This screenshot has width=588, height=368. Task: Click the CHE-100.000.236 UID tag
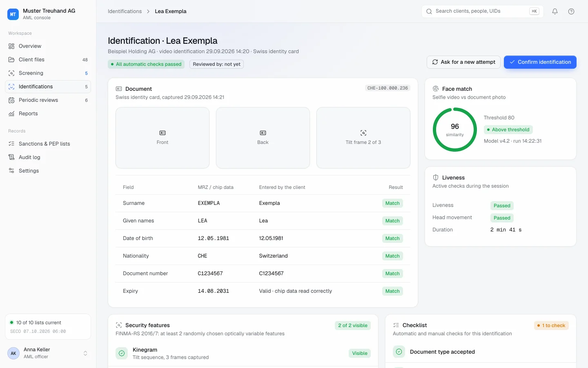click(x=388, y=88)
